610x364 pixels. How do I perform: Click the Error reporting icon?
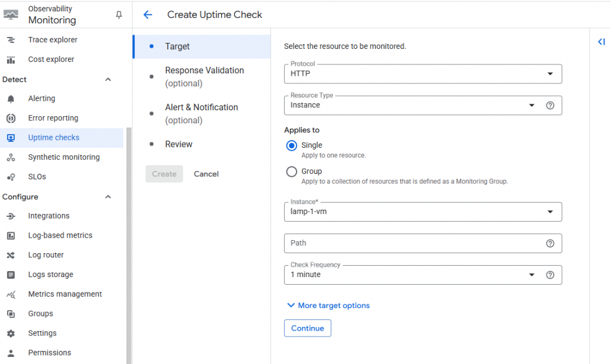(11, 118)
